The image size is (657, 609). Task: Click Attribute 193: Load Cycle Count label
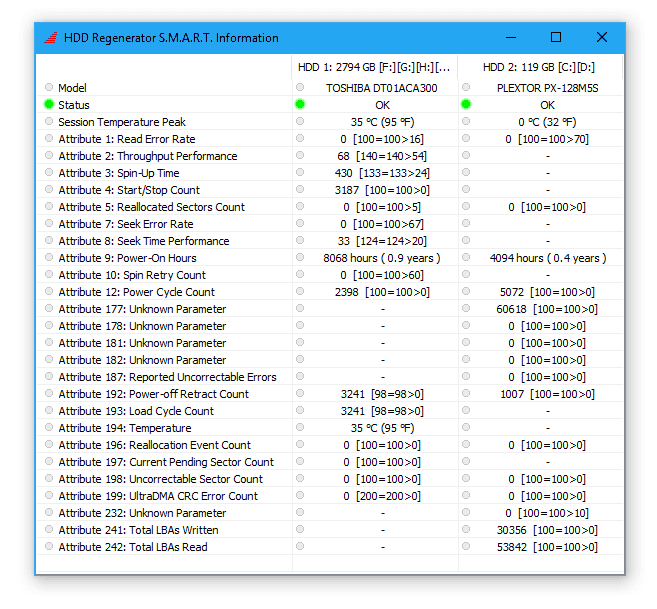click(136, 411)
